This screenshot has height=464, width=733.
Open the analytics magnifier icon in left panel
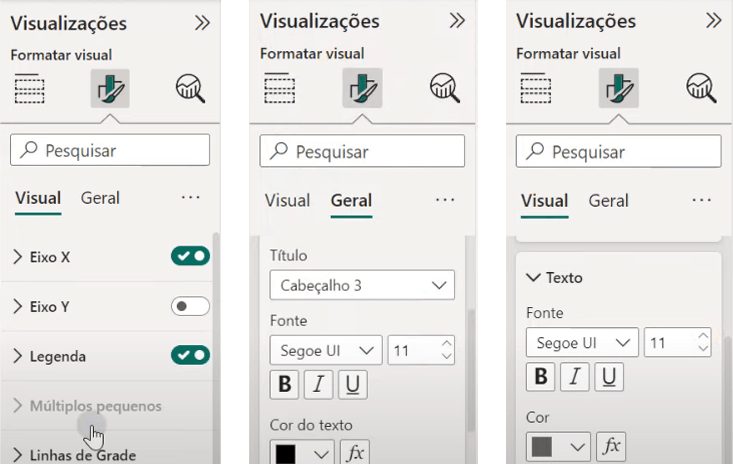click(x=190, y=88)
